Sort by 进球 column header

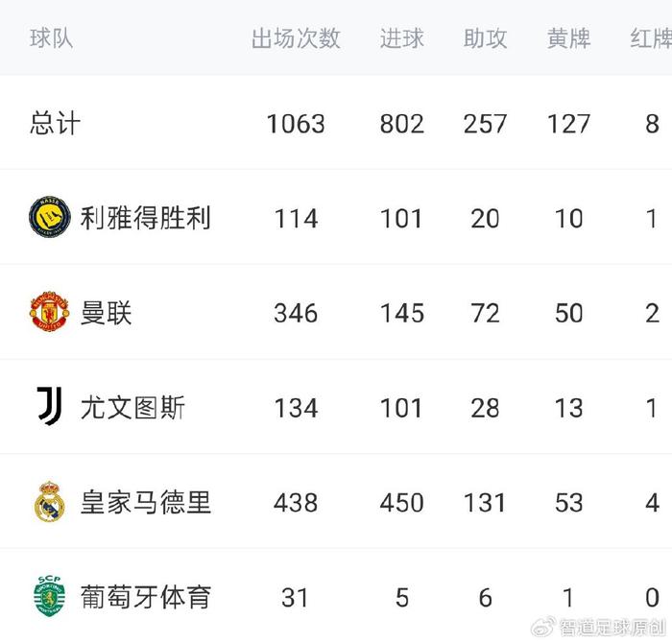point(401,38)
